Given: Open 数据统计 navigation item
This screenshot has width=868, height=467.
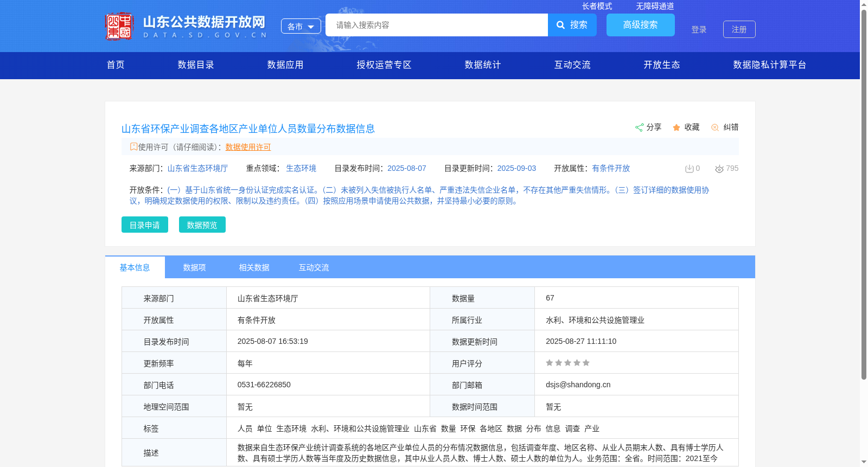Looking at the screenshot, I should click(483, 65).
